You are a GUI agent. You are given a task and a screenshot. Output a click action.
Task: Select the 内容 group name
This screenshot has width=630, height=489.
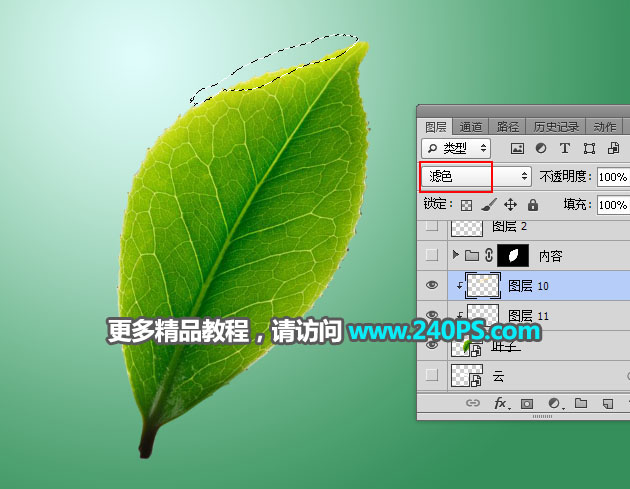[x=550, y=256]
